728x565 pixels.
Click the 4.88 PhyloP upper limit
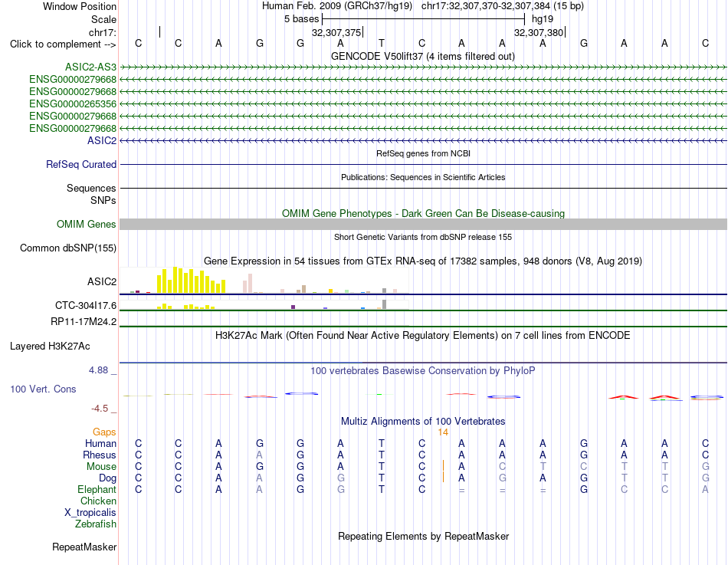click(x=98, y=370)
